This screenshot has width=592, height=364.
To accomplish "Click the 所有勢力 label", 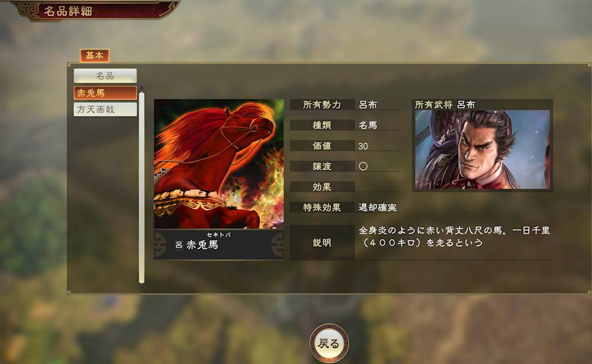I will click(322, 105).
